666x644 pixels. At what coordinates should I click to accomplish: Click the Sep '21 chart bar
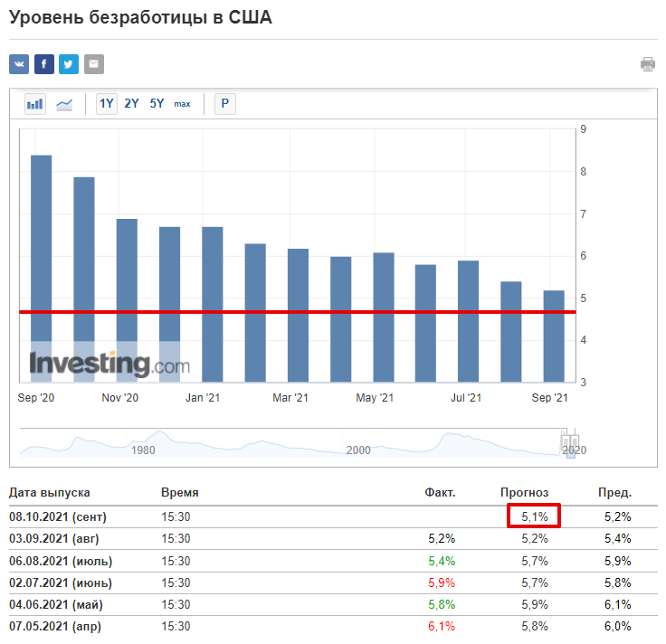click(554, 336)
